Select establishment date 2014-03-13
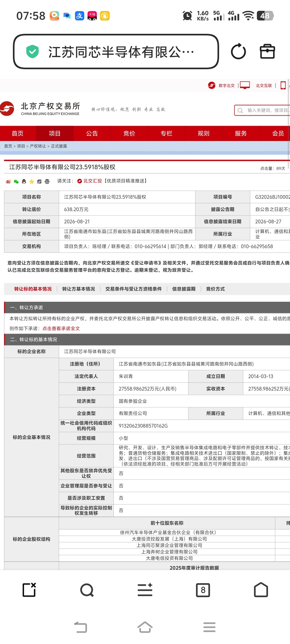Viewport: 290px width, 644px height. point(261,376)
